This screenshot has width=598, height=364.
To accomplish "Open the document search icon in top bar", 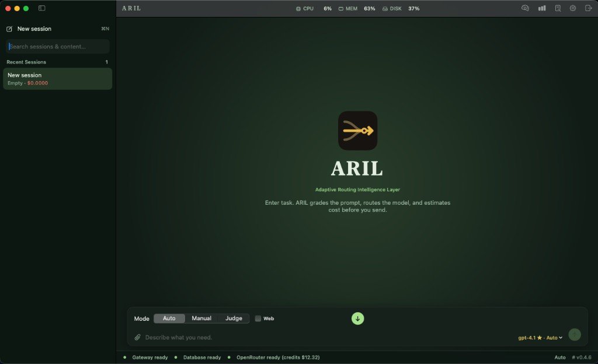I will point(558,8).
